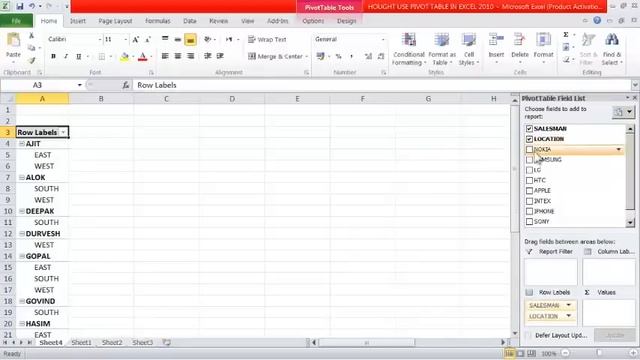640x360 pixels.
Task: Open Find & Select
Action: click(611, 50)
